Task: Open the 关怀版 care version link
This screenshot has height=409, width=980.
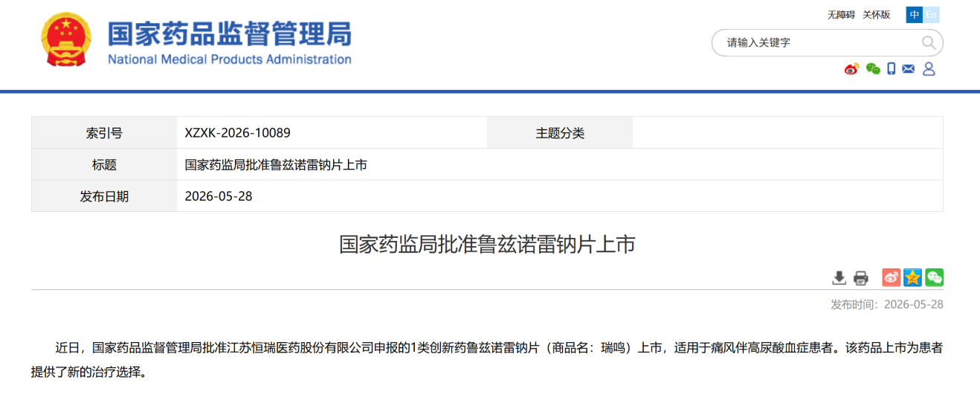Action: click(x=877, y=15)
